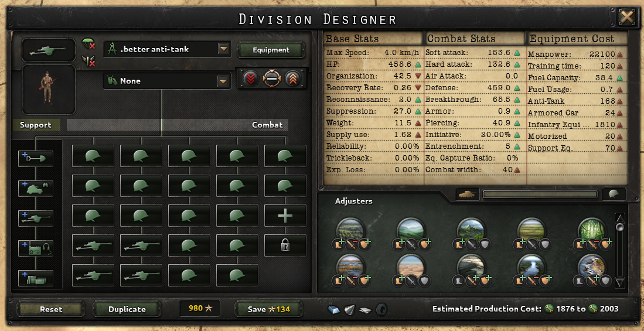Screen dimensions: 644x331
Task: Set equipment priority to low
Action: (250, 79)
